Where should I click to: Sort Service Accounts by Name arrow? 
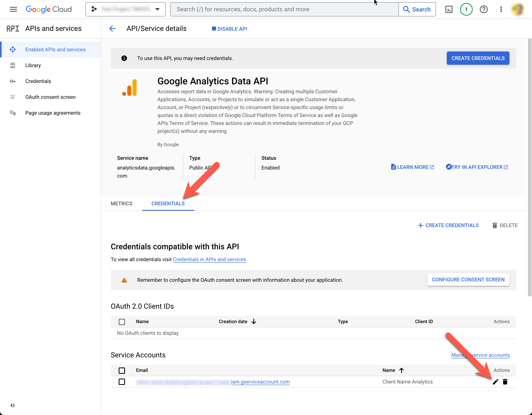pos(402,370)
